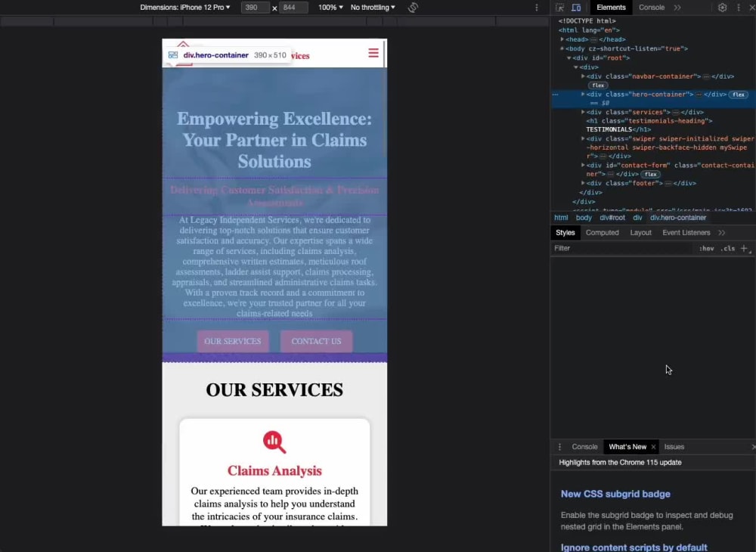Click the flex badge on hero-container
Screen dimensions: 756x552
pyautogui.click(x=738, y=95)
